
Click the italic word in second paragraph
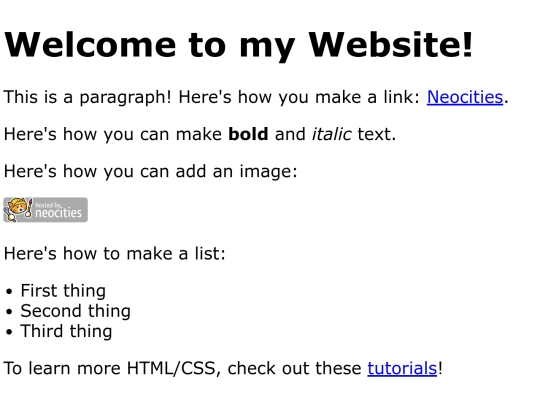tap(331, 134)
